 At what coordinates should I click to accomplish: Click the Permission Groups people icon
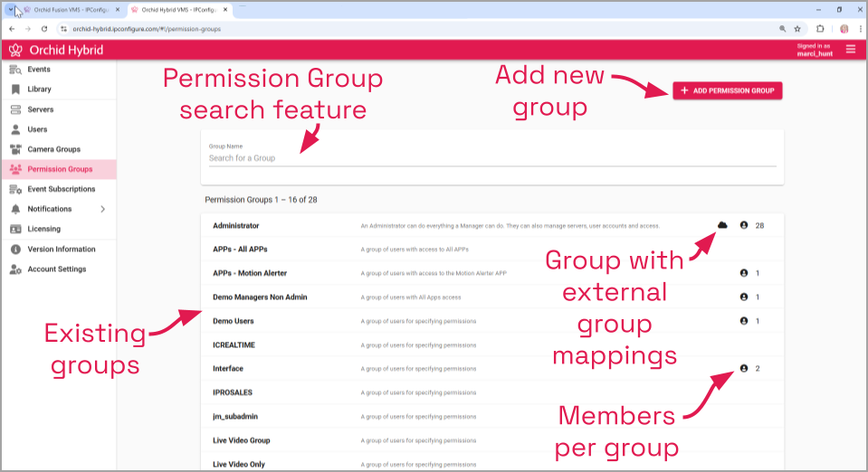pyautogui.click(x=15, y=169)
